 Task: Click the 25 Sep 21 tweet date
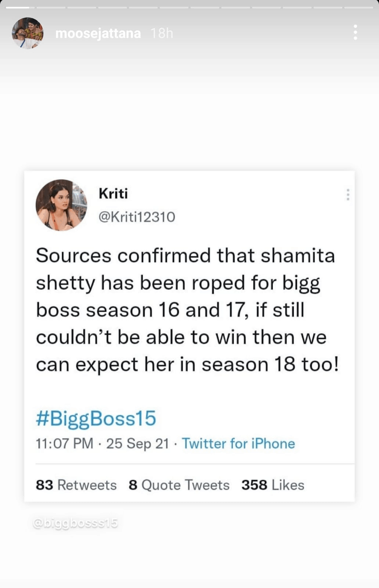click(137, 444)
